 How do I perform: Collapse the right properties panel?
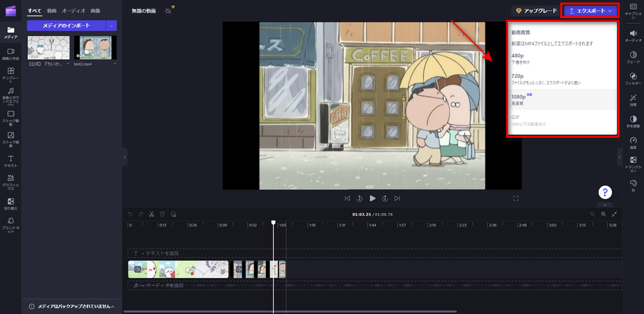pos(620,156)
